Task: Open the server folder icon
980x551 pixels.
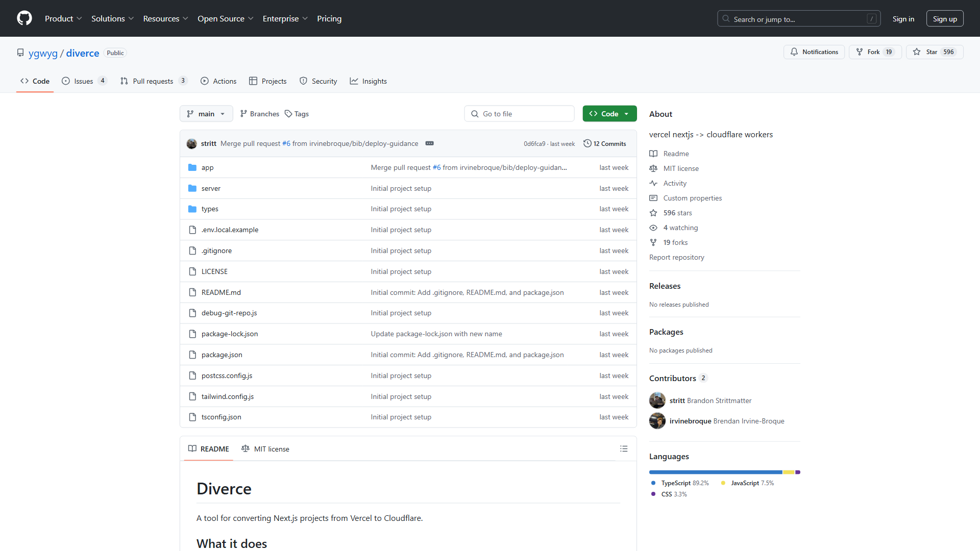Action: tap(192, 188)
